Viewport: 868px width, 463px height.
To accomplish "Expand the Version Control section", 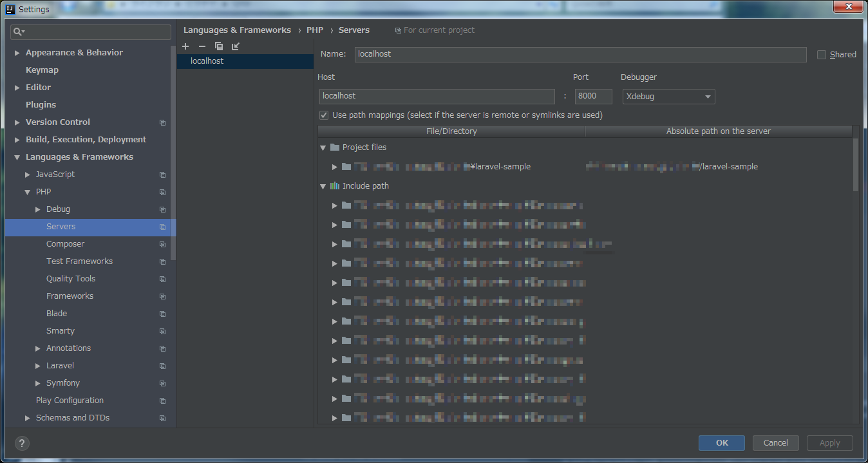I will [x=17, y=122].
